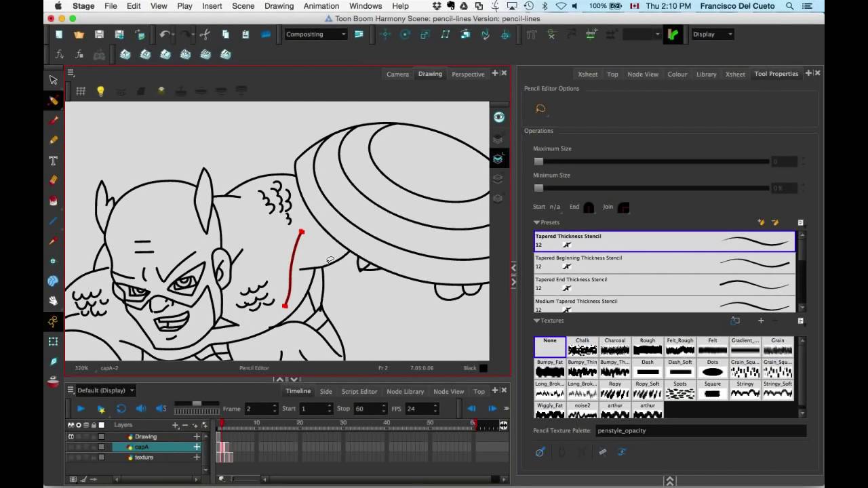Open the Textures options menu icon
868x488 pixels.
[x=800, y=321]
